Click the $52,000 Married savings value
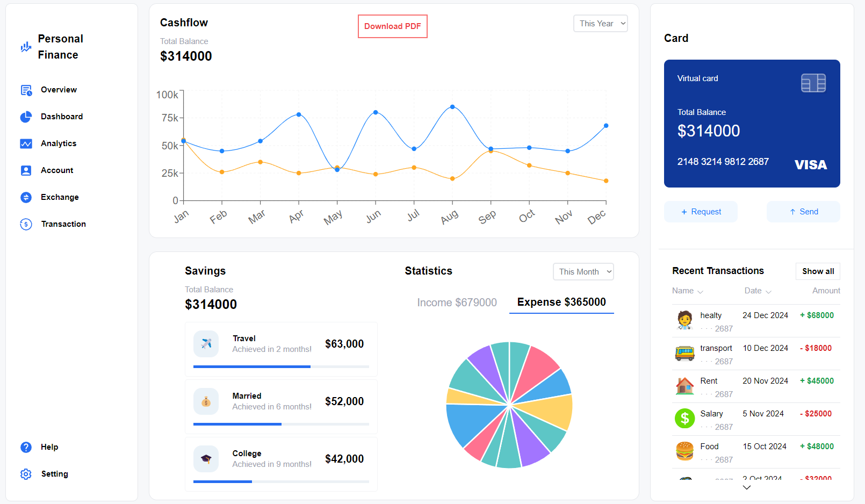865x504 pixels. (x=344, y=401)
